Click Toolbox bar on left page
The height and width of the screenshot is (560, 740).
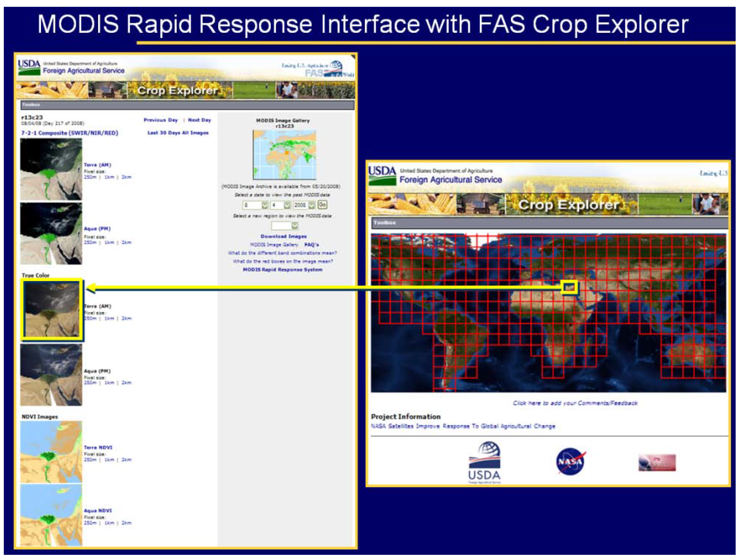(x=187, y=105)
